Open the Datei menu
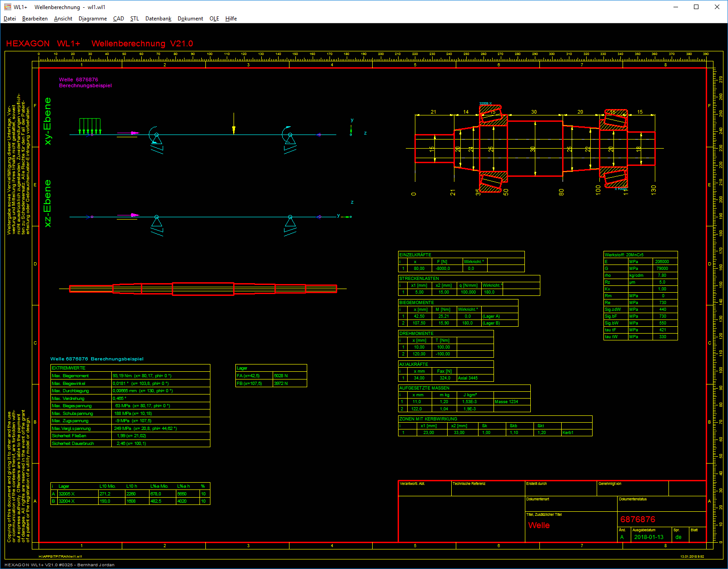The image size is (728, 569). (x=10, y=19)
